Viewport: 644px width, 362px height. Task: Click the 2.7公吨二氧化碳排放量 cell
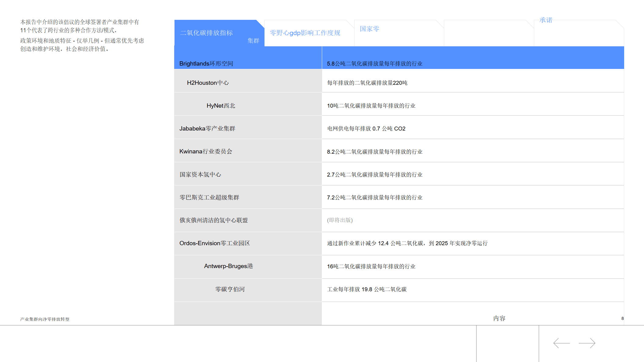coord(473,174)
